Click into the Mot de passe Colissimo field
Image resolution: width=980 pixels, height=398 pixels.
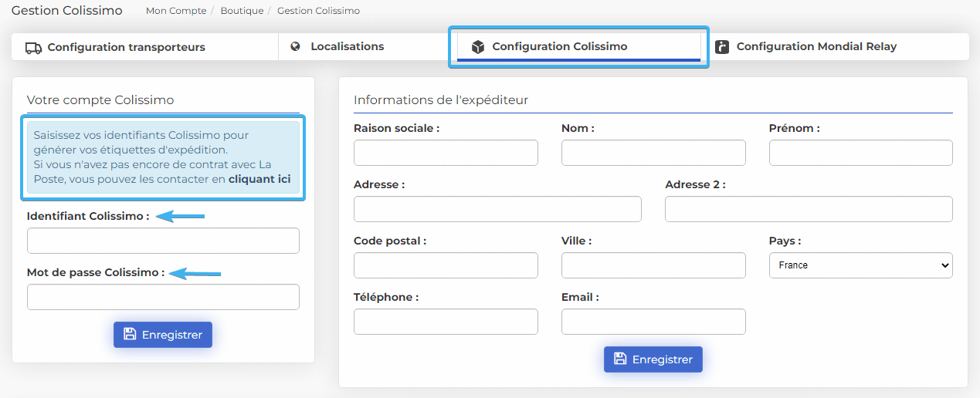163,297
